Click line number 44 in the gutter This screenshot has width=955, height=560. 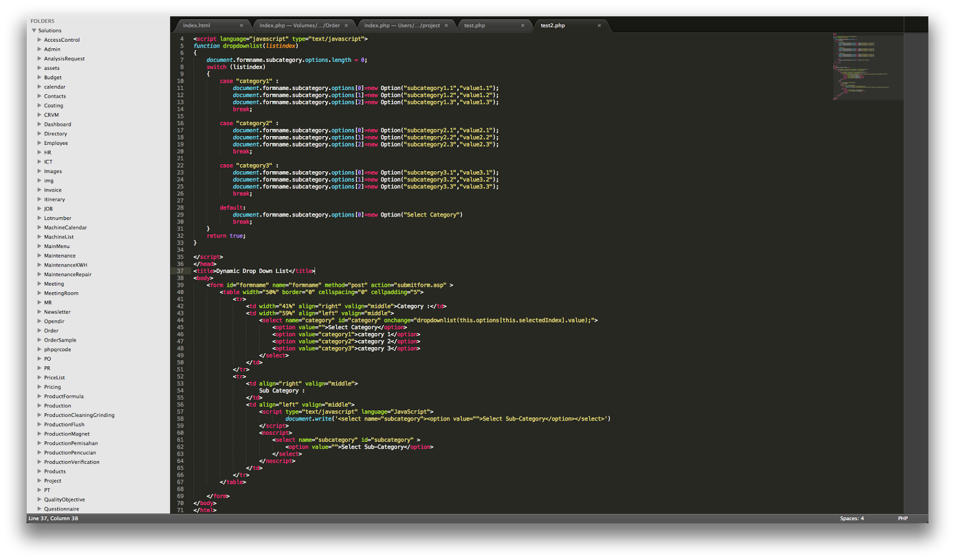(x=180, y=320)
